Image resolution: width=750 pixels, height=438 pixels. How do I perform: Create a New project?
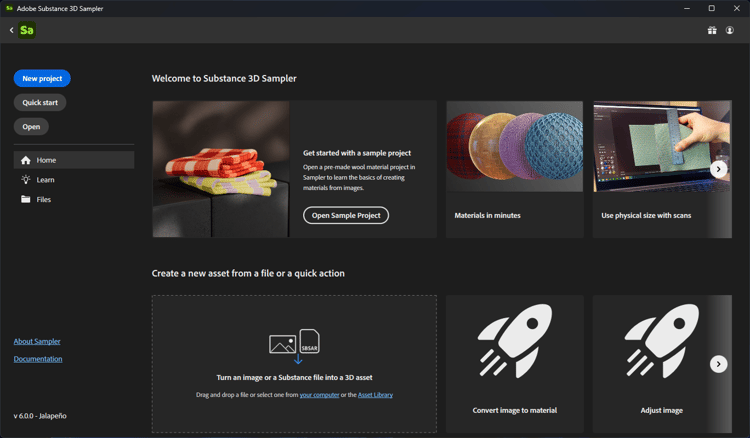(42, 78)
